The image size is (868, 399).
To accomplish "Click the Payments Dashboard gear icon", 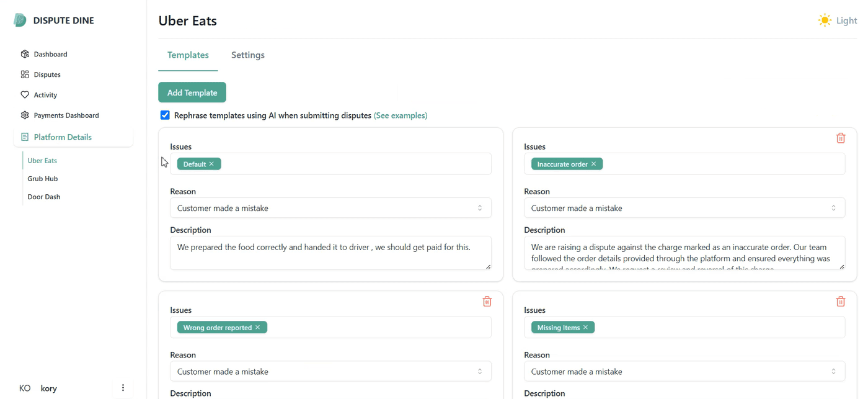I will coord(25,115).
